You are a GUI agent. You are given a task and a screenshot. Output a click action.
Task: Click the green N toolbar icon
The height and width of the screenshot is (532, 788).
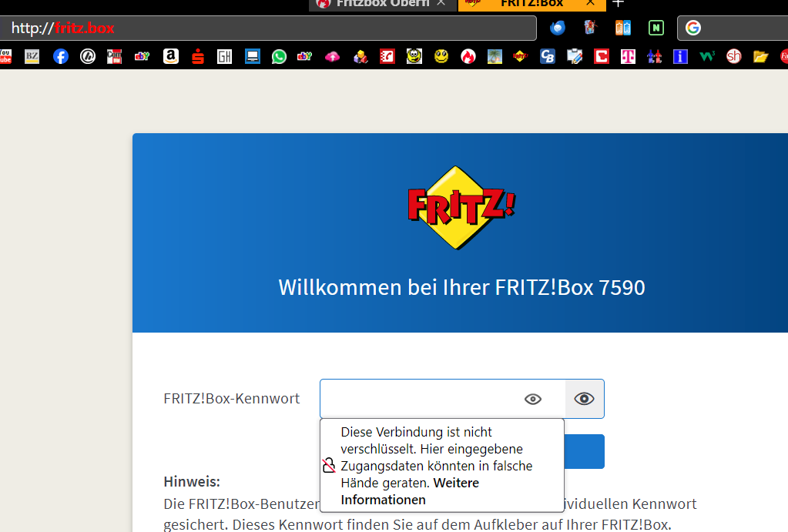point(656,28)
